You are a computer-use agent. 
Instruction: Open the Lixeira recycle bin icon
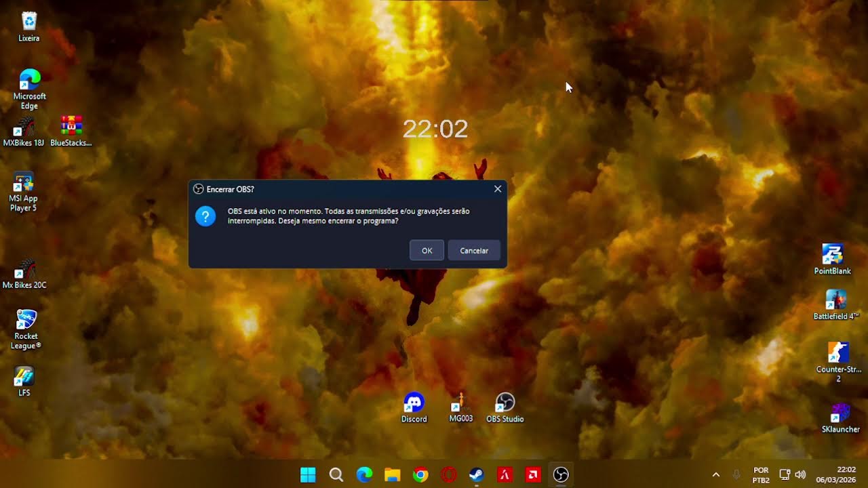tap(29, 27)
